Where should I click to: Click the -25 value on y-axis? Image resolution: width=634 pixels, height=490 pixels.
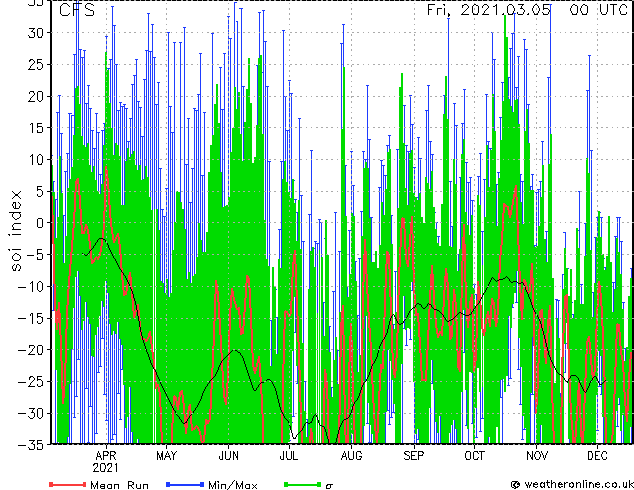(31, 381)
